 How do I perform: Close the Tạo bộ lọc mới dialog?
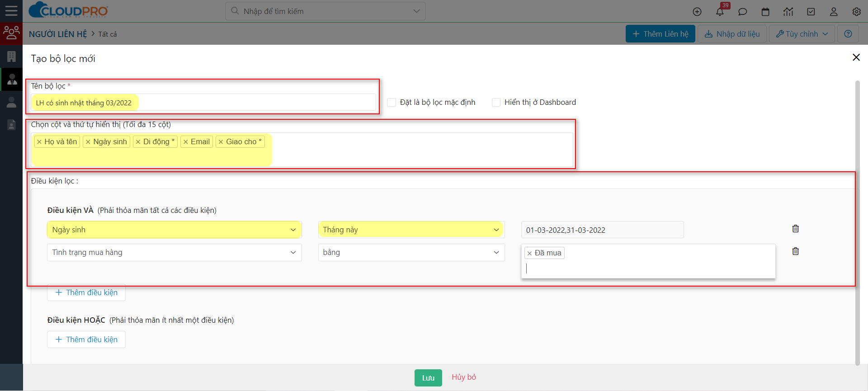pos(856,57)
